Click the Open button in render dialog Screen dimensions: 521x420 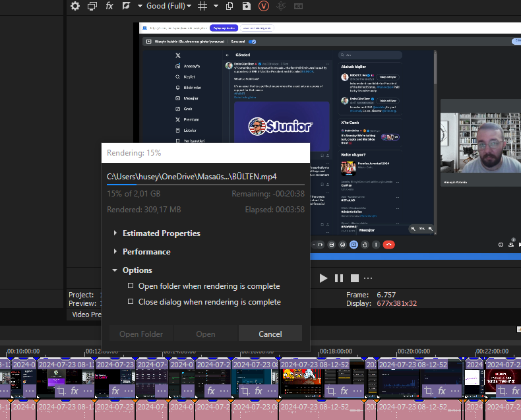pyautogui.click(x=206, y=334)
